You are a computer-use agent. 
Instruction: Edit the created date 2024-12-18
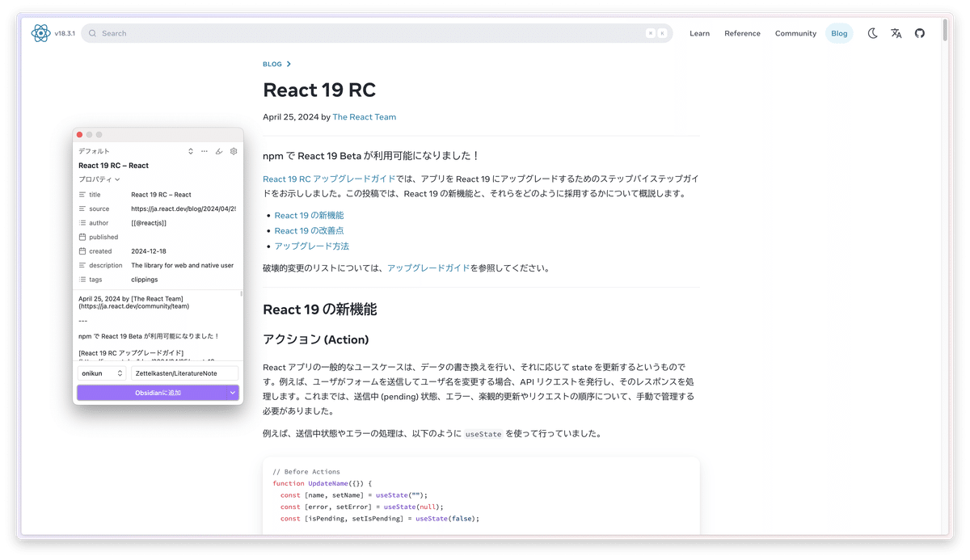[x=183, y=251]
